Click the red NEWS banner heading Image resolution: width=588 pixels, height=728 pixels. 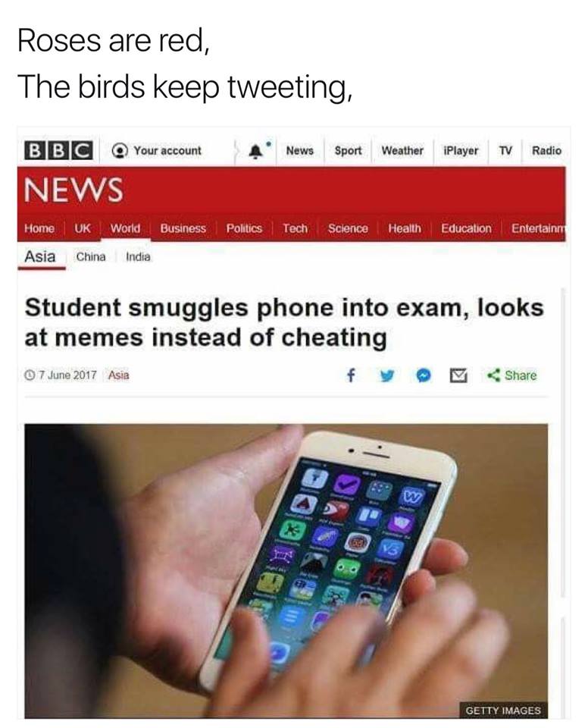[x=73, y=190]
